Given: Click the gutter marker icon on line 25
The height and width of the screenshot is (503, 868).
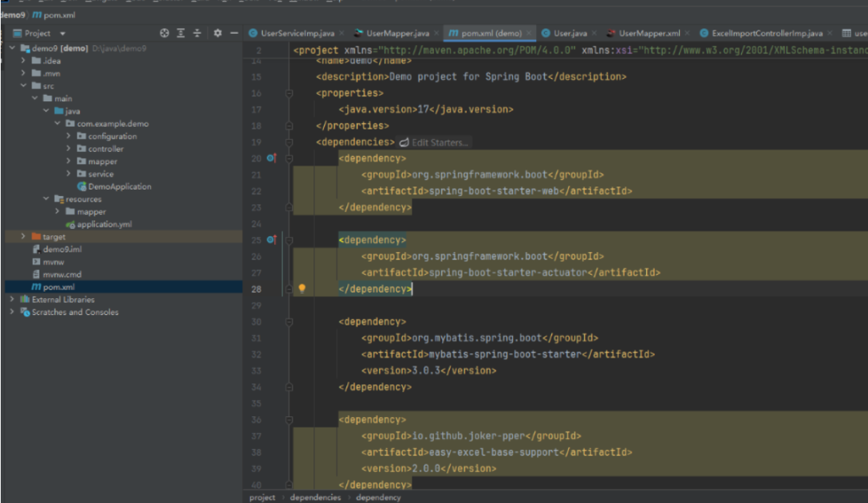Looking at the screenshot, I should pyautogui.click(x=272, y=239).
